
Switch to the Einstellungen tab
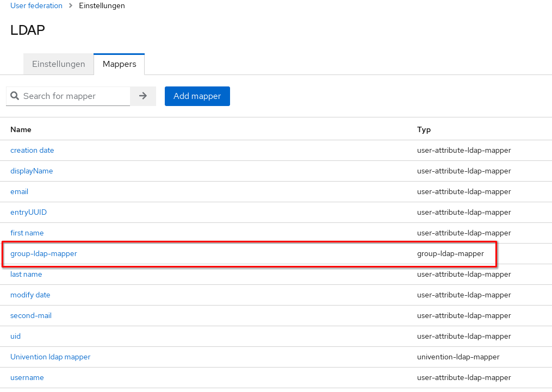[x=59, y=64]
